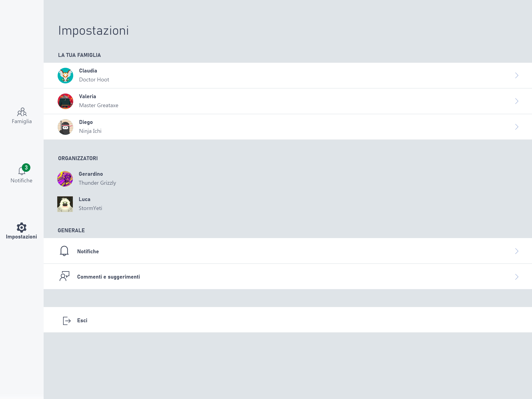Expand the Valeria row chevron
The width and height of the screenshot is (532, 399).
[517, 101]
